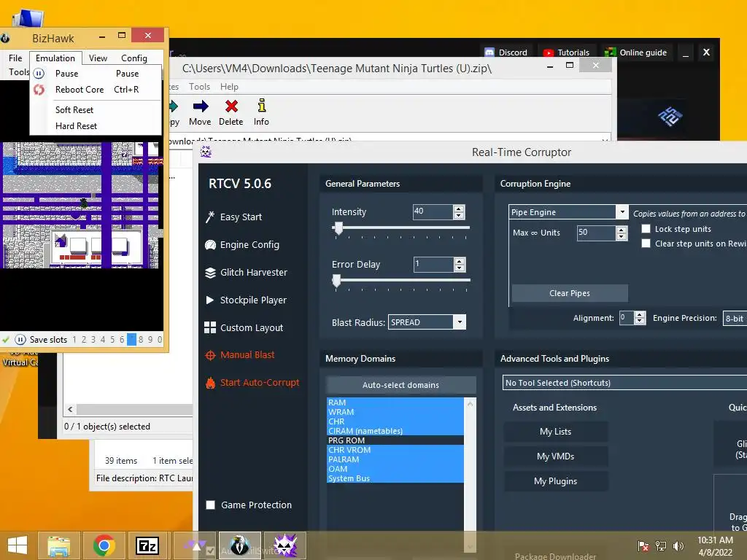This screenshot has height=560, width=747.
Task: Enable Game Protection checkbox
Action: 210,505
